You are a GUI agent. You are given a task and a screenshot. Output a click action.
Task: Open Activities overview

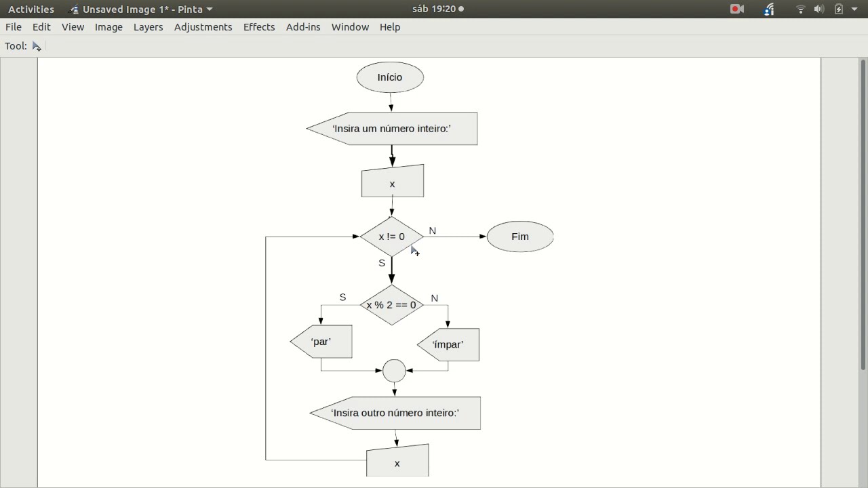pos(31,9)
